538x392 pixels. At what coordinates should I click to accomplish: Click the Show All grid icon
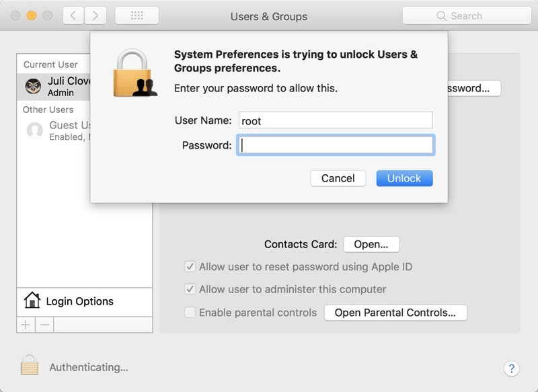(137, 15)
